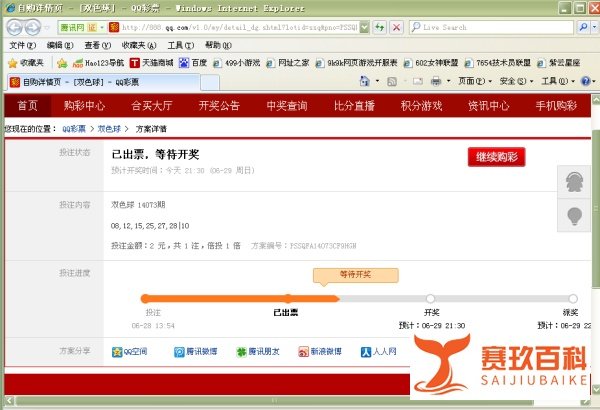Open the 查看 menu
Viewport: 600px width, 410px height.
[98, 46]
